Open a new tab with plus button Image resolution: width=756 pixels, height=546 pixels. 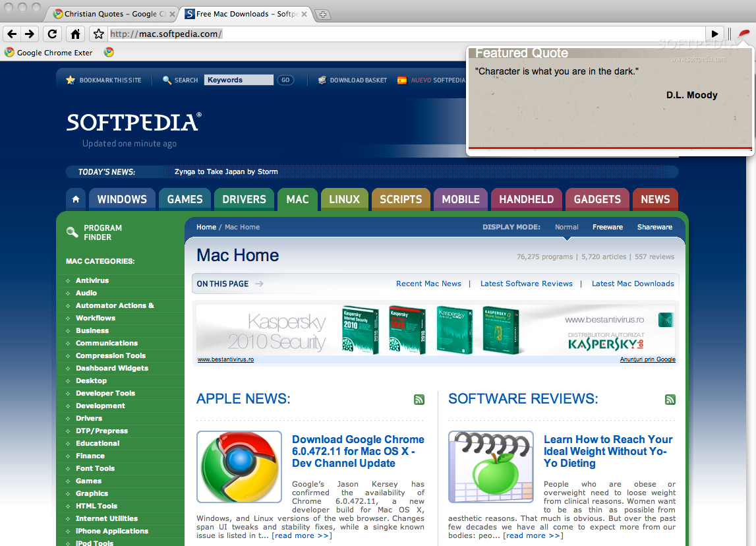point(322,15)
